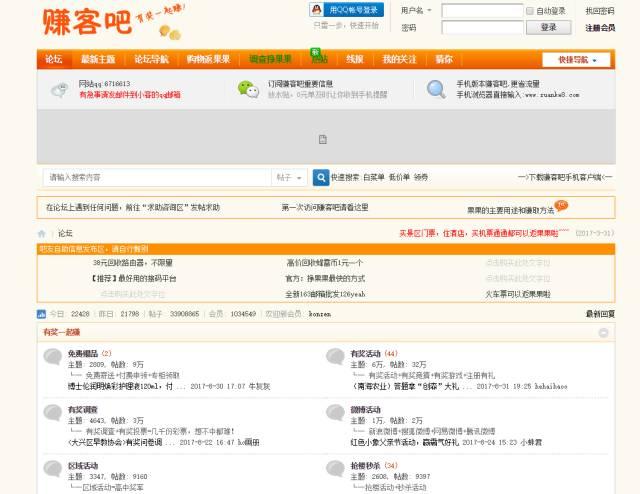Click the home breadcrumb icon
The height and width of the screenshot is (494, 640).
coord(42,234)
